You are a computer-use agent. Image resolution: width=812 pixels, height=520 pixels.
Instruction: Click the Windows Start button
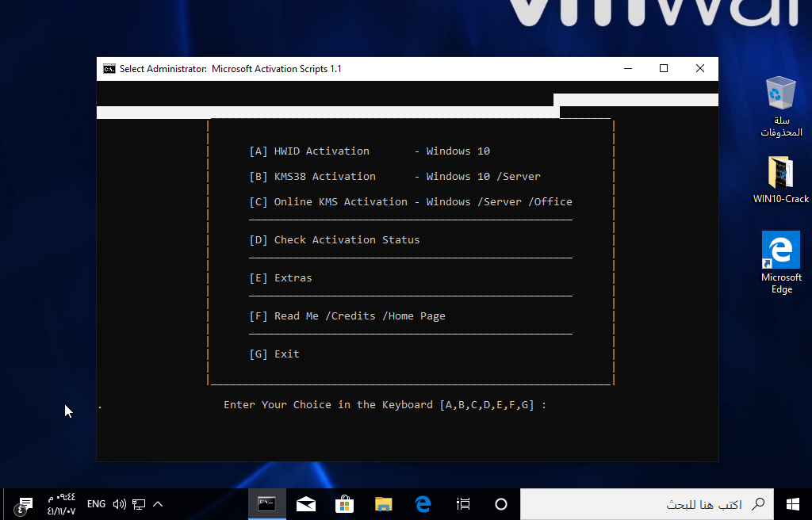pos(792,504)
